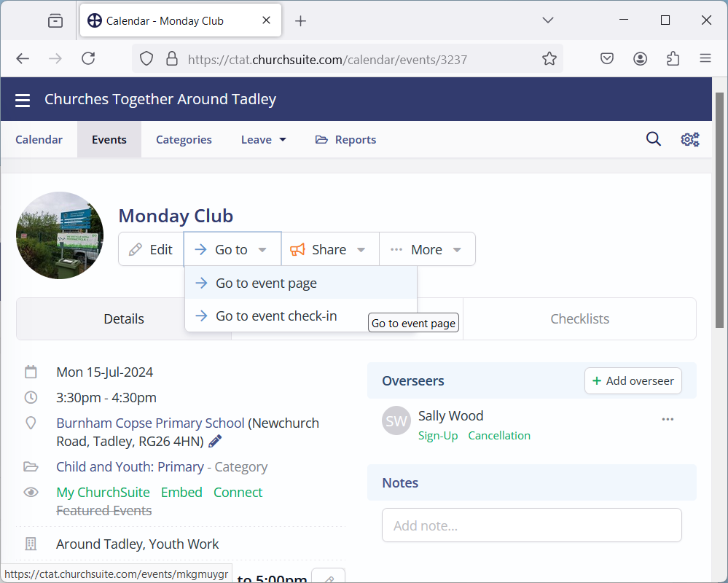The width and height of the screenshot is (728, 583).
Task: Open the Firefox Pocket save icon
Action: [607, 58]
